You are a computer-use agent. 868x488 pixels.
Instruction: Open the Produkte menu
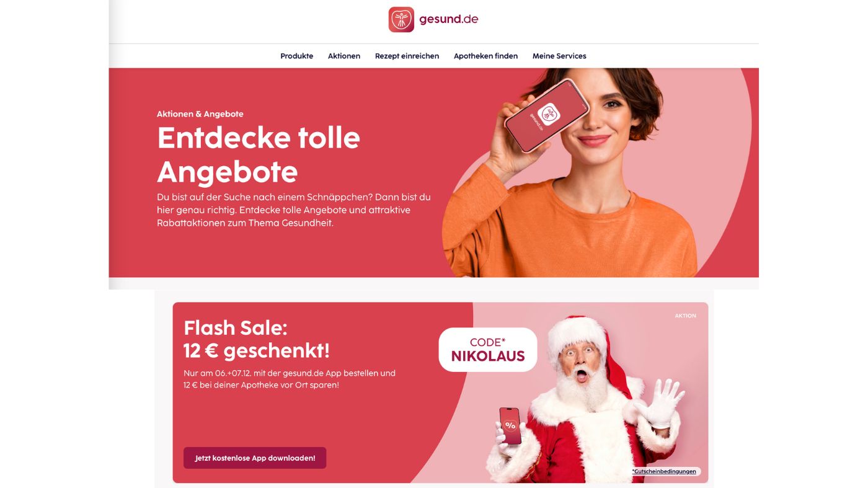pyautogui.click(x=297, y=56)
